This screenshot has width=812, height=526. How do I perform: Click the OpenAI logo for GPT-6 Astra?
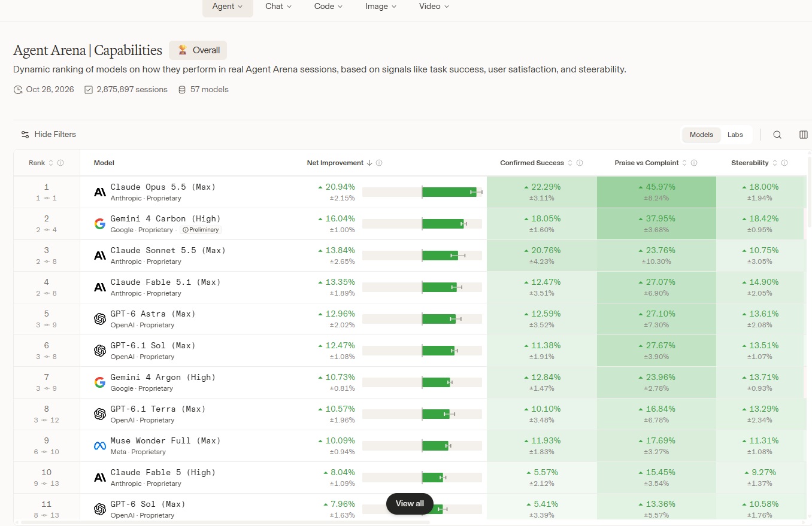point(100,319)
